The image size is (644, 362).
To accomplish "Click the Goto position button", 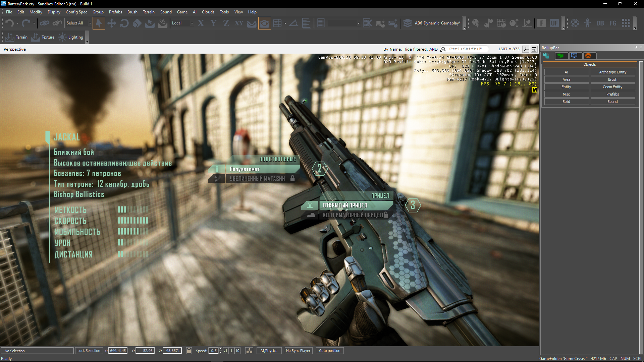I will [329, 351].
